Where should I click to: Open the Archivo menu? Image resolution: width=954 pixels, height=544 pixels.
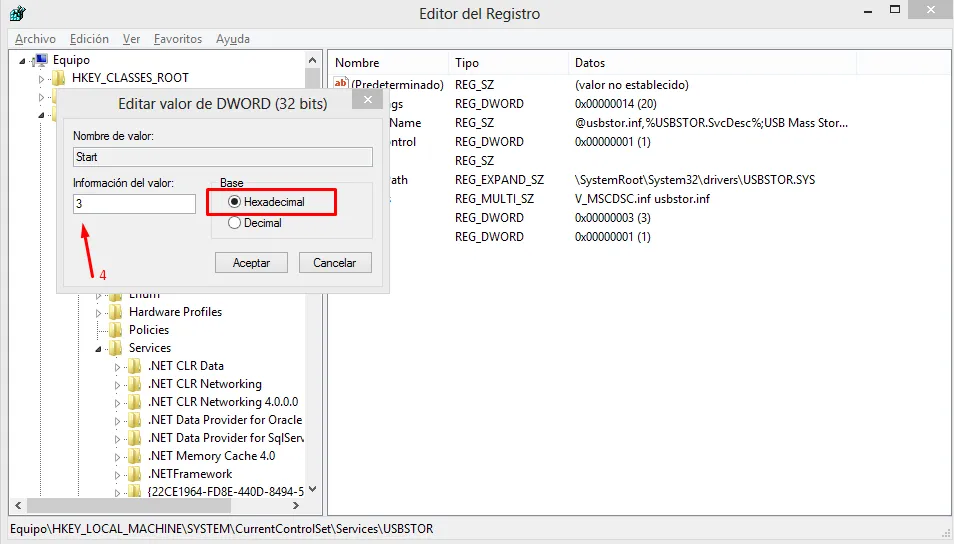[x=35, y=39]
